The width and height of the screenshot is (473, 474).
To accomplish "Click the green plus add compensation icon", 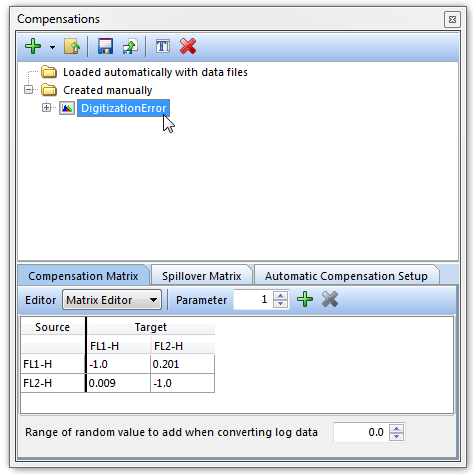I will (x=33, y=46).
